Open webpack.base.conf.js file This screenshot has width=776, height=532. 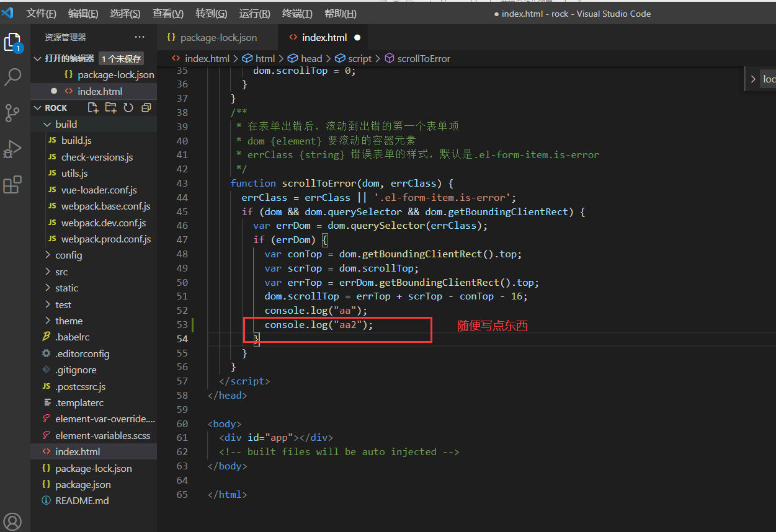105,206
